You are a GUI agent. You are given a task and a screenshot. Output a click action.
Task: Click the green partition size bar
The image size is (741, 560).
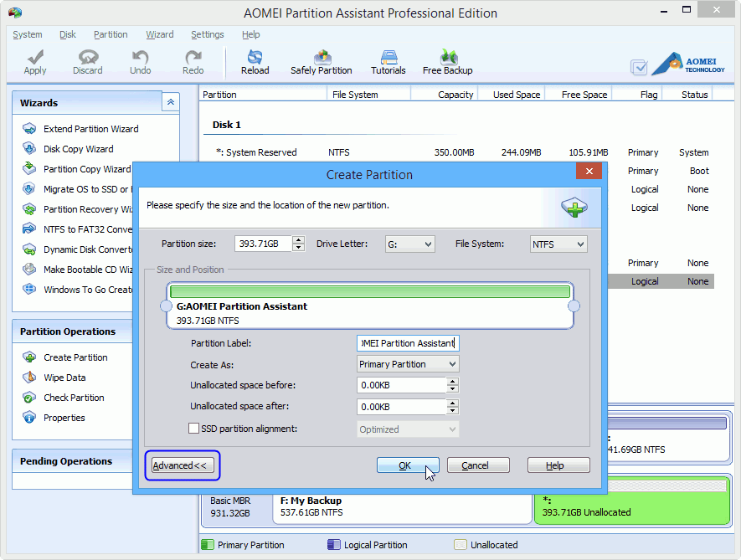370,291
